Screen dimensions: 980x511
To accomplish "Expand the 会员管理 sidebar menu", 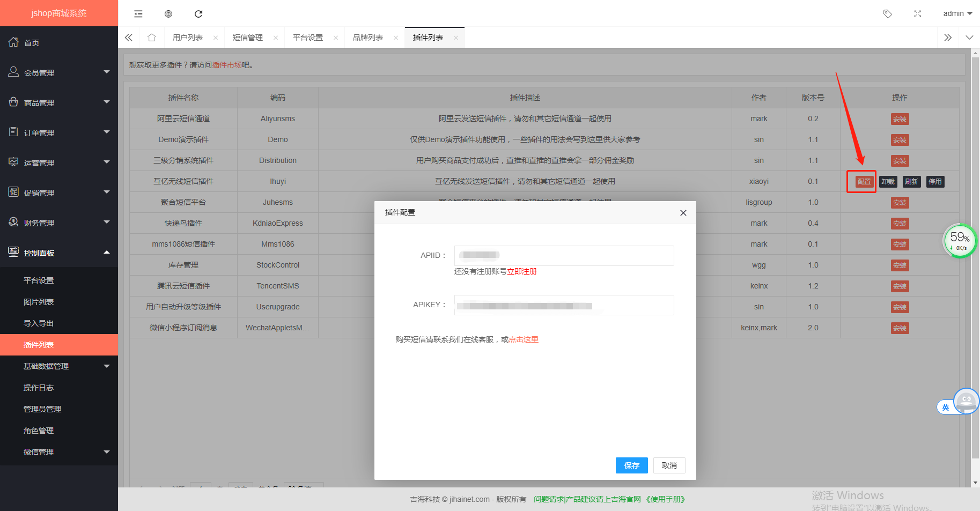I will (x=59, y=72).
